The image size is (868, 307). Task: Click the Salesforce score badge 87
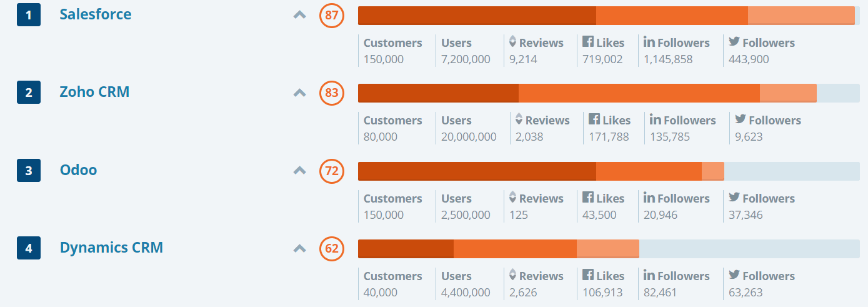(332, 15)
